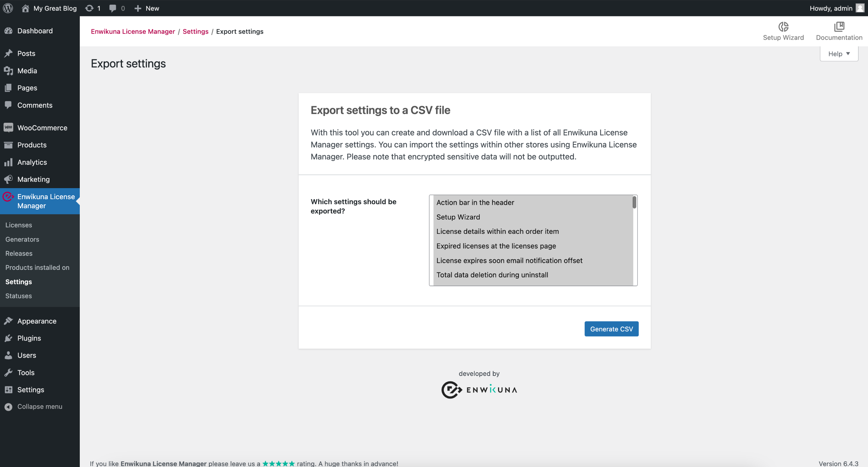Click the Generate CSV button
The image size is (868, 467).
click(611, 329)
